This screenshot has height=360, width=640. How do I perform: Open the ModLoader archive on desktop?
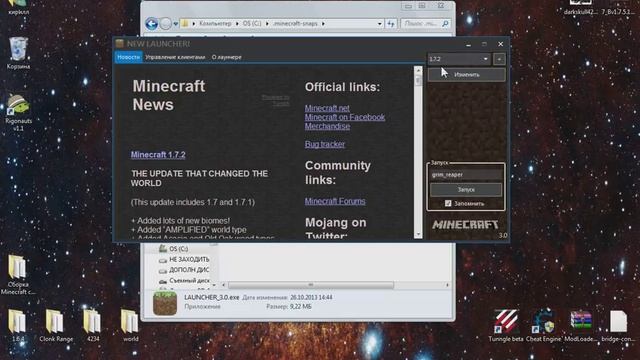[x=581, y=325]
